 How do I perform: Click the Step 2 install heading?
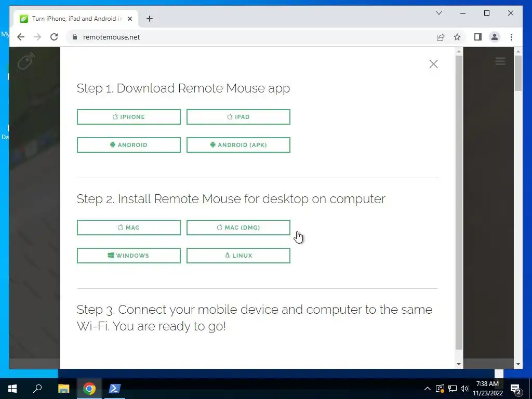[x=231, y=199]
